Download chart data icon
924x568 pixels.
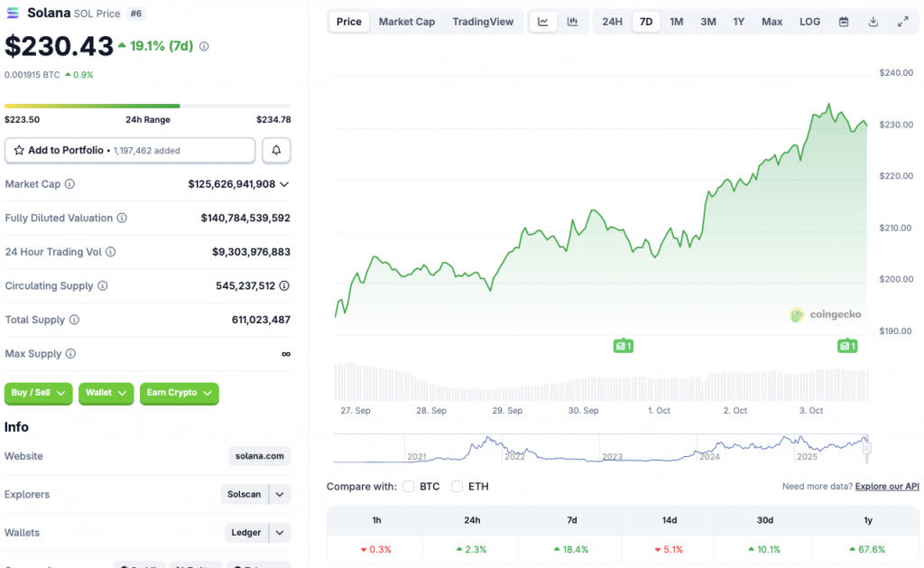pos(873,22)
